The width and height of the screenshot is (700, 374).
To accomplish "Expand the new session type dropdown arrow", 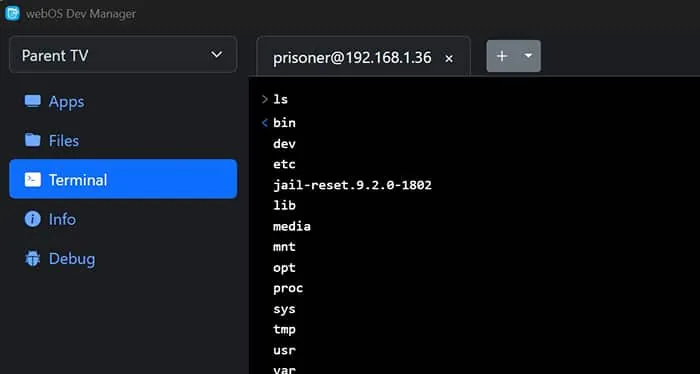I will click(x=529, y=56).
